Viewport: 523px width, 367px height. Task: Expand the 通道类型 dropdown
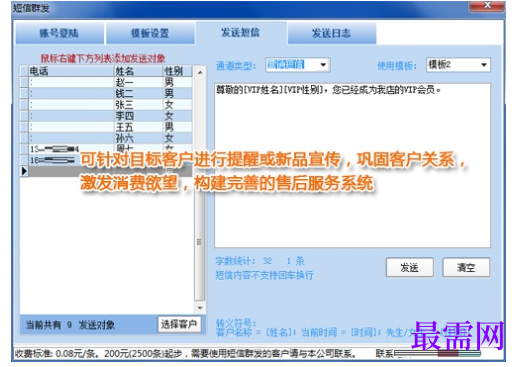pyautogui.click(x=323, y=65)
